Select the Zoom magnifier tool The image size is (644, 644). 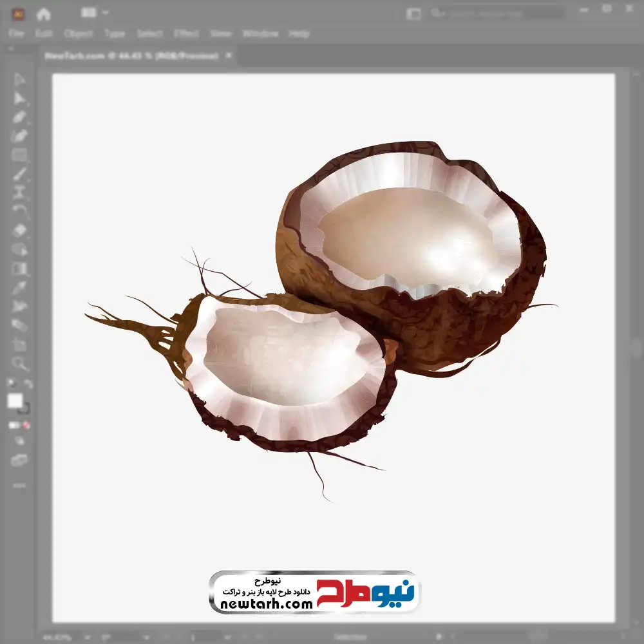click(19, 364)
